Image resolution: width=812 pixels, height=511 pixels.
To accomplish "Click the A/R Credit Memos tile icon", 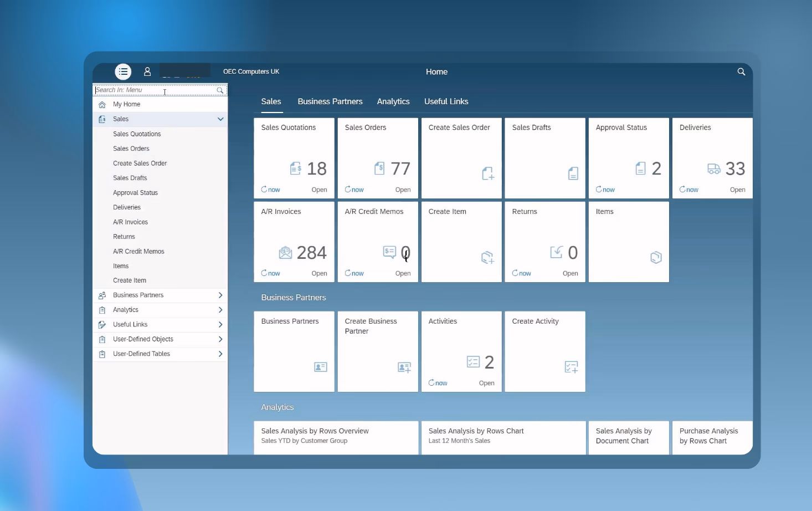I will [x=389, y=252].
